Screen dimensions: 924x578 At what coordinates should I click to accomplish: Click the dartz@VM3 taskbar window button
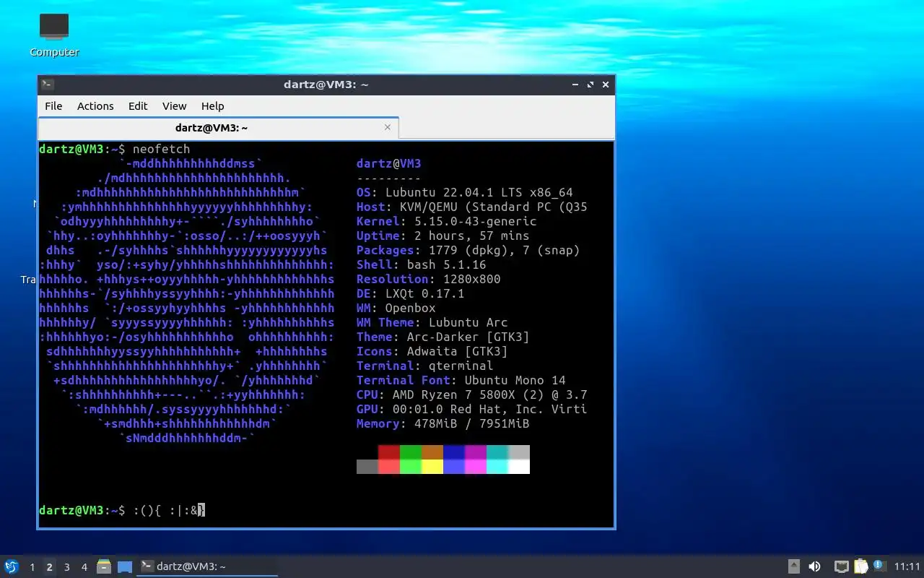208,566
